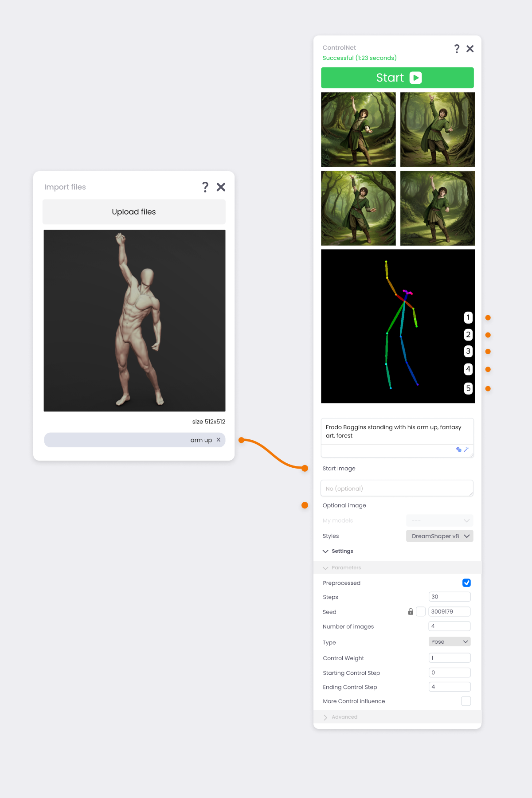This screenshot has height=798, width=532.
Task: Uncheck the Preprocessed checkbox
Action: [466, 583]
